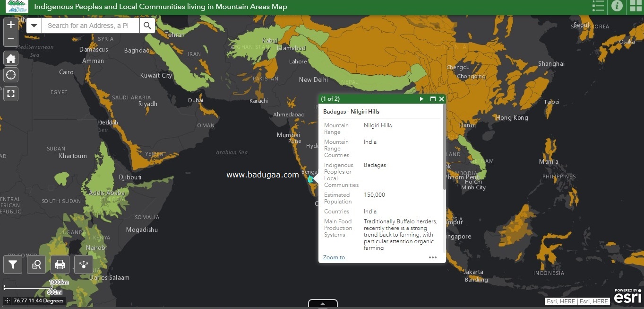Toggle fullscreen map view
This screenshot has height=309, width=644.
(x=11, y=94)
